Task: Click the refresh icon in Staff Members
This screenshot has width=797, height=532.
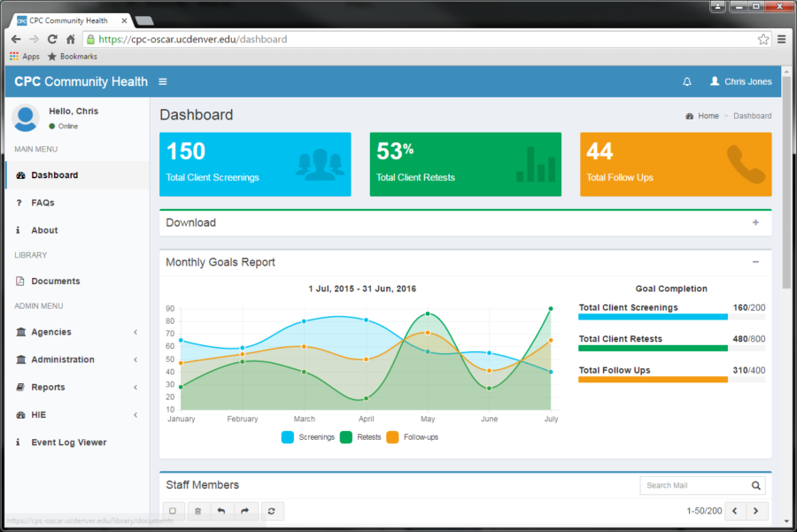Action: click(272, 511)
